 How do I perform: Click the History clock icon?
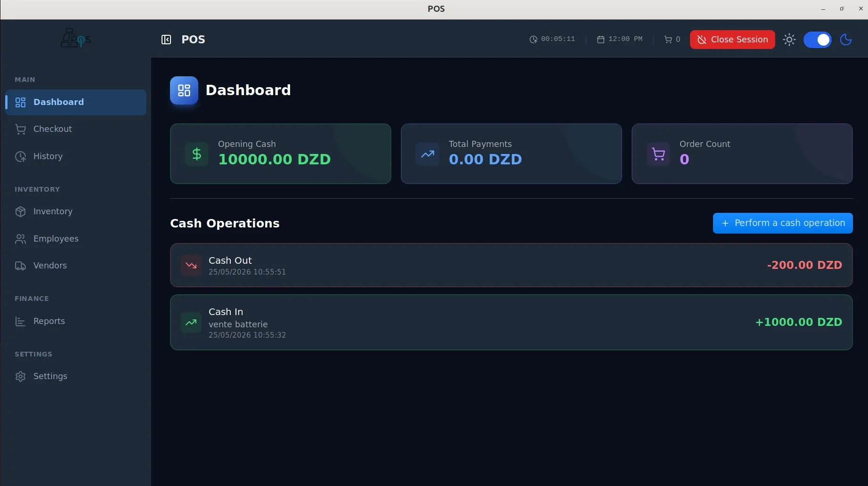pos(20,156)
